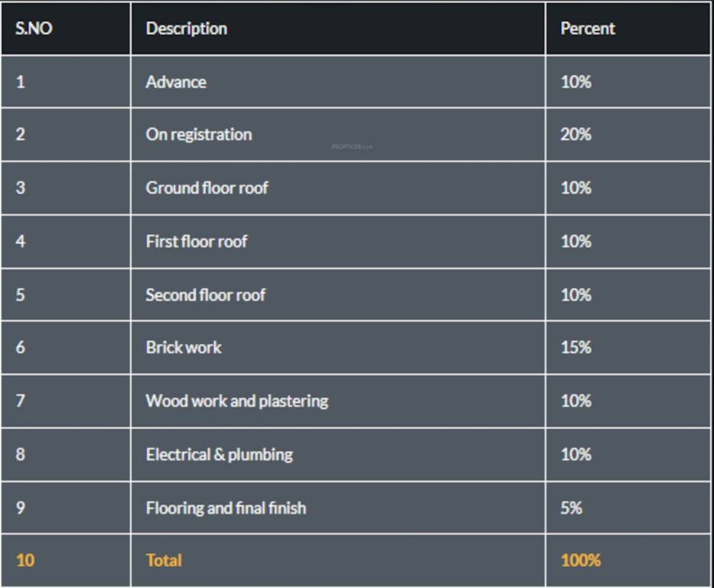Click the Description column header
Viewport: 714px width, 588px height.
[x=187, y=29]
